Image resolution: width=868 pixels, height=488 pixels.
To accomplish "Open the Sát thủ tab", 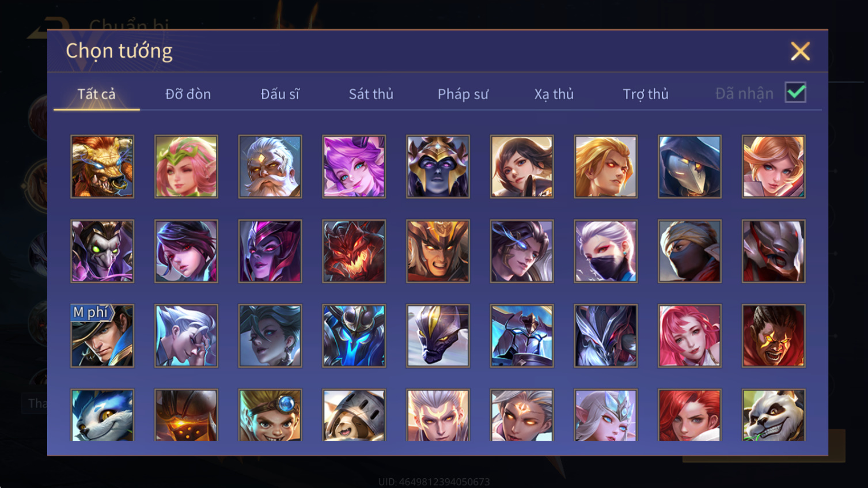I will 371,94.
